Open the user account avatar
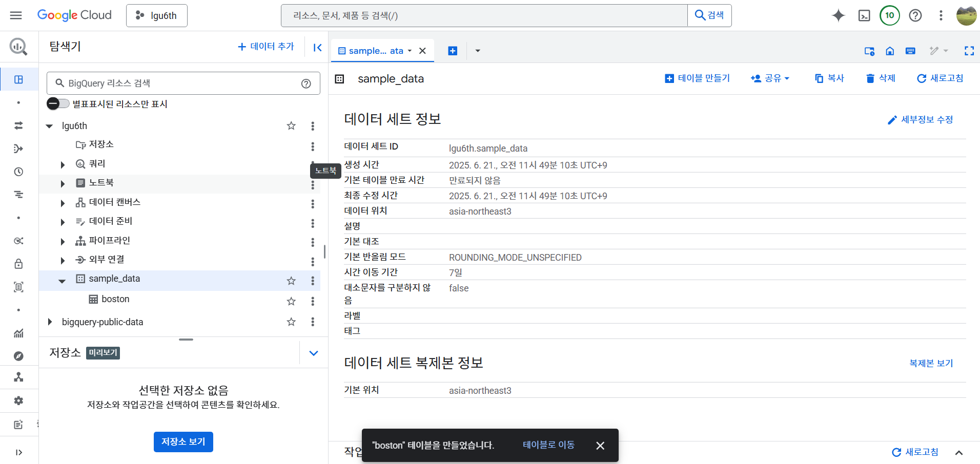This screenshot has height=464, width=980. (966, 15)
